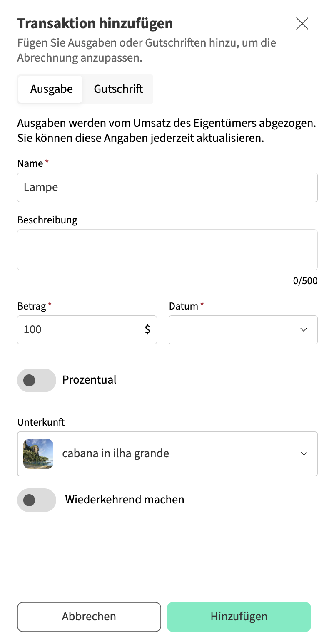Toggle Wiederkehrend machen on
The image size is (329, 644).
[37, 500]
